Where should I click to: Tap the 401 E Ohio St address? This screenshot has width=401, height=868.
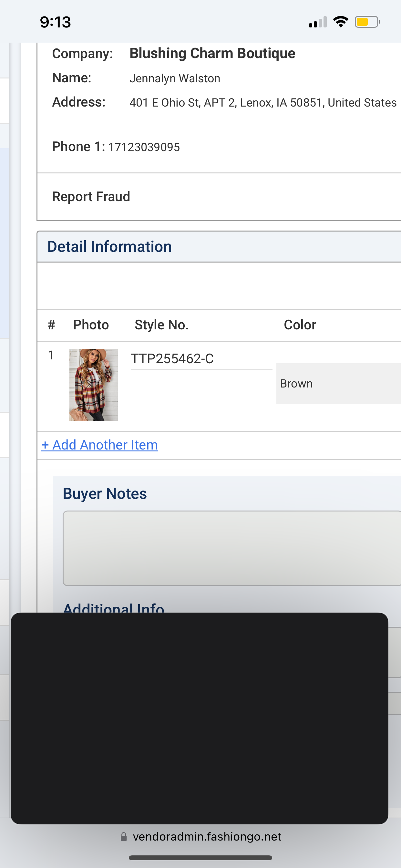click(x=263, y=102)
